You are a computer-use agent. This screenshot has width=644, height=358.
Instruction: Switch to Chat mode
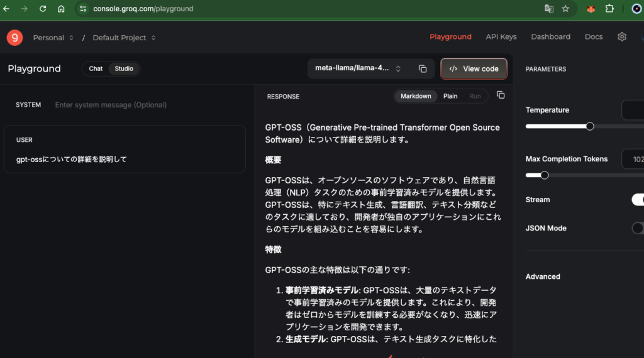96,68
